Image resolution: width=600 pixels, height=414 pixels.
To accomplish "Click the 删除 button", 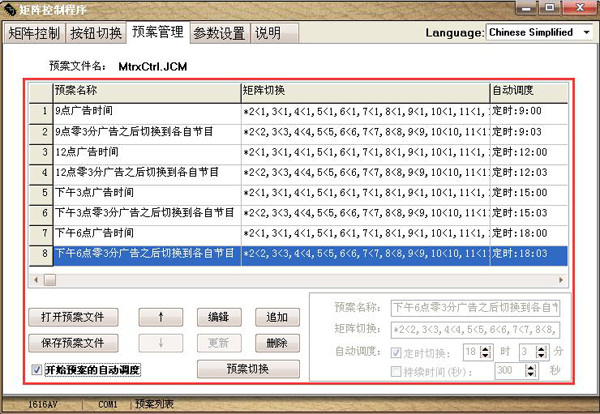I will coord(277,343).
